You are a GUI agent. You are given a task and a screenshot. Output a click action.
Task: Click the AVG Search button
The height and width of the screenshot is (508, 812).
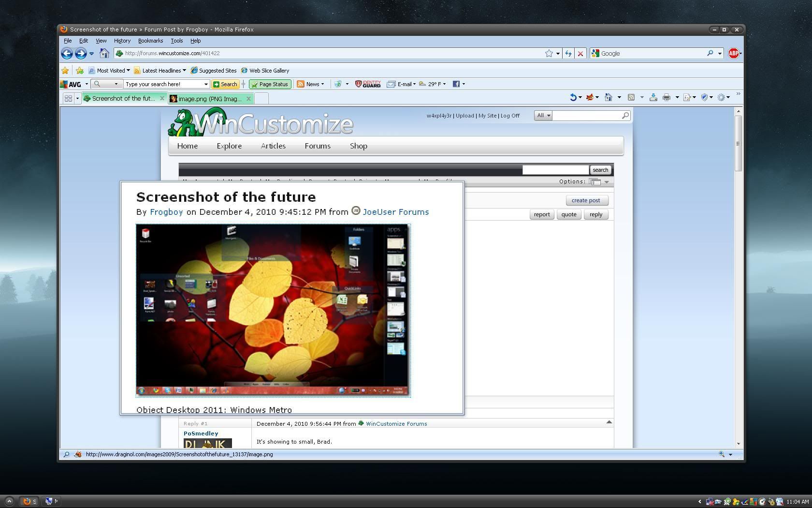(x=225, y=84)
